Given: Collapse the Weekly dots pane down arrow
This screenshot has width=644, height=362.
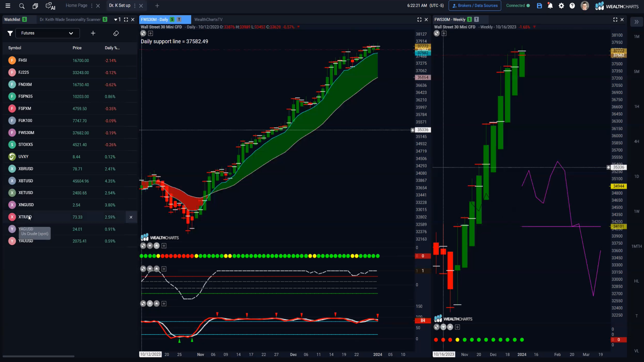Looking at the screenshot, I should [x=443, y=327].
